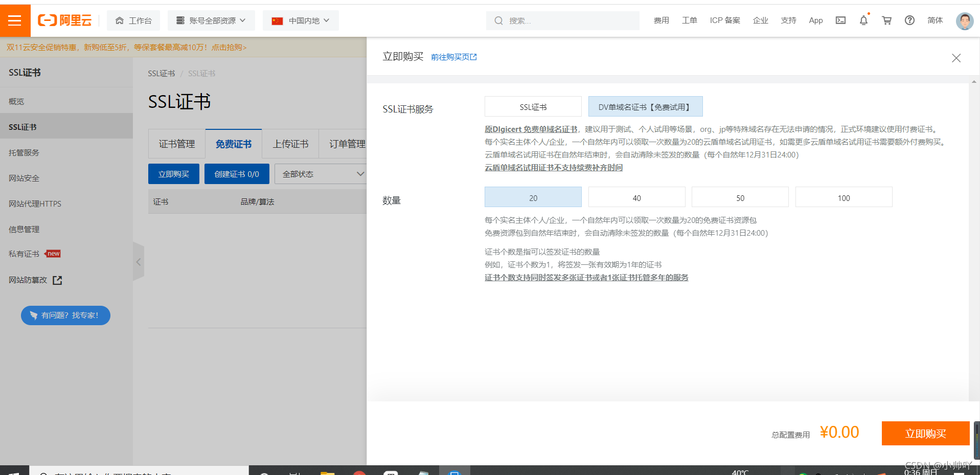Open the notification bell

coord(863,20)
